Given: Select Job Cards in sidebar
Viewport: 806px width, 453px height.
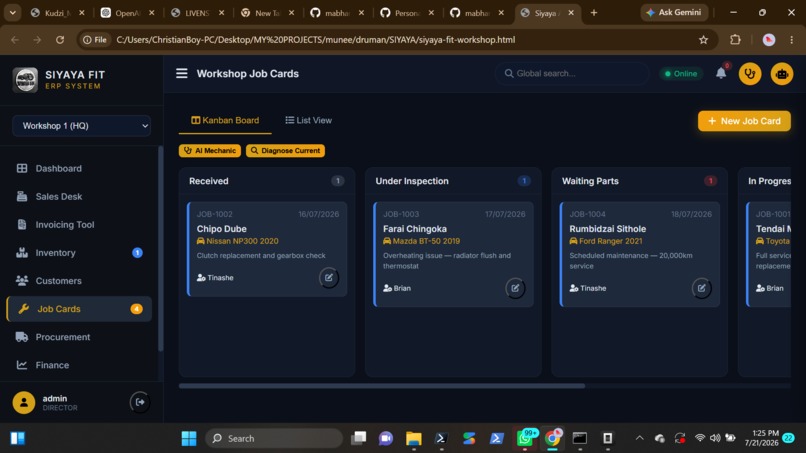Looking at the screenshot, I should (x=79, y=309).
